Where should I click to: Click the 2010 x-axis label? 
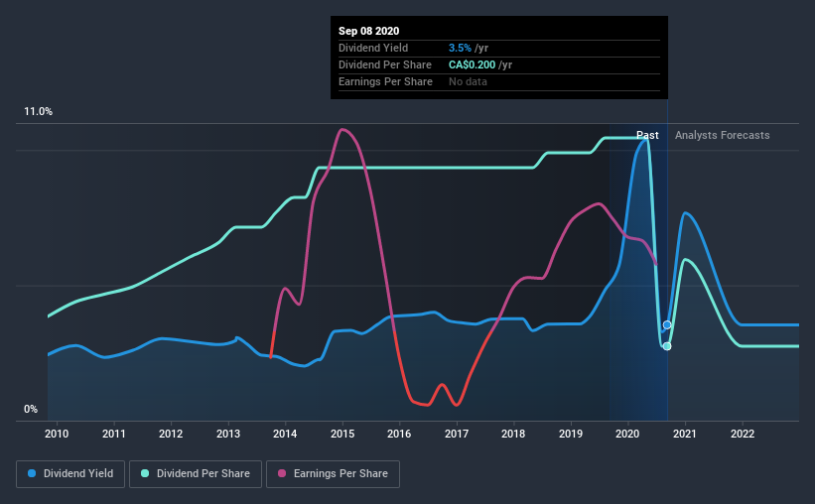click(57, 434)
